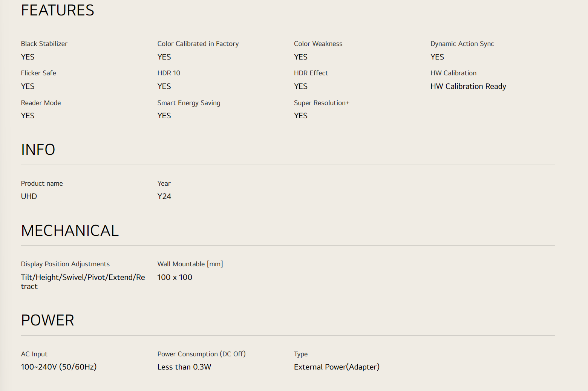Image resolution: width=588 pixels, height=391 pixels.
Task: Click the HW Calibration Ready value
Action: click(468, 86)
